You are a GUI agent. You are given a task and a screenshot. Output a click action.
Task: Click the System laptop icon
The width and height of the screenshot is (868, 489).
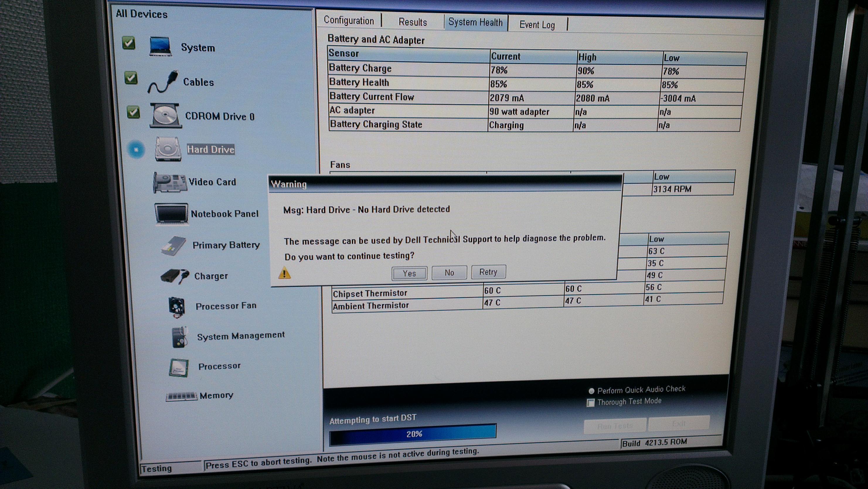pyautogui.click(x=160, y=47)
